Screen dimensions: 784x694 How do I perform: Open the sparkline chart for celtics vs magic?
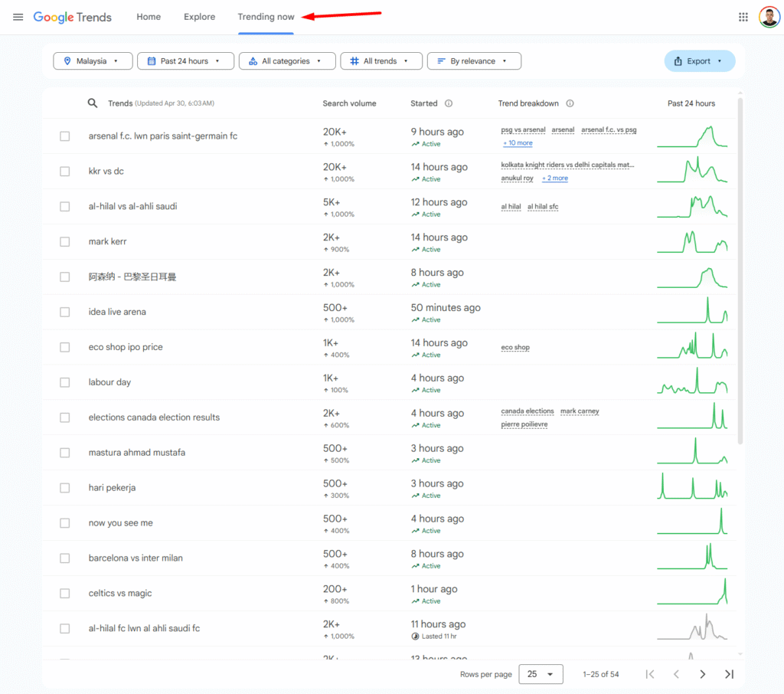click(x=692, y=591)
